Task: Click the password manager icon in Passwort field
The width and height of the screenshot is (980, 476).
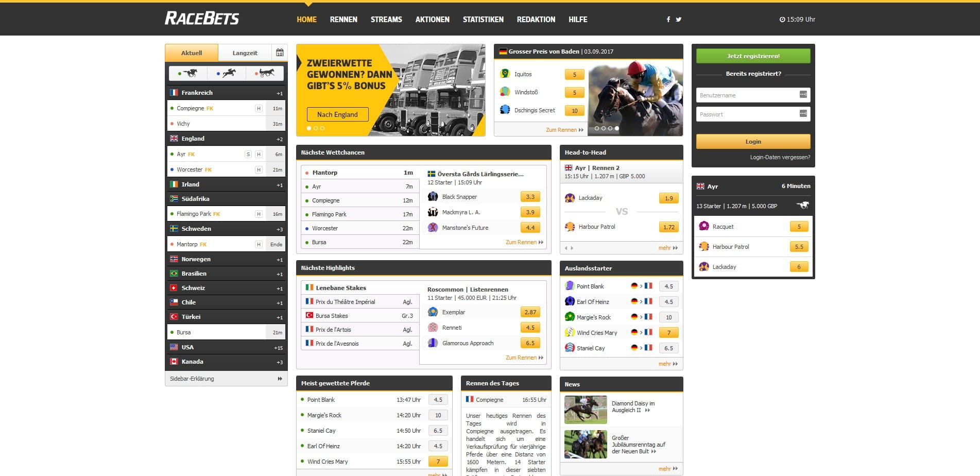Action: point(803,114)
